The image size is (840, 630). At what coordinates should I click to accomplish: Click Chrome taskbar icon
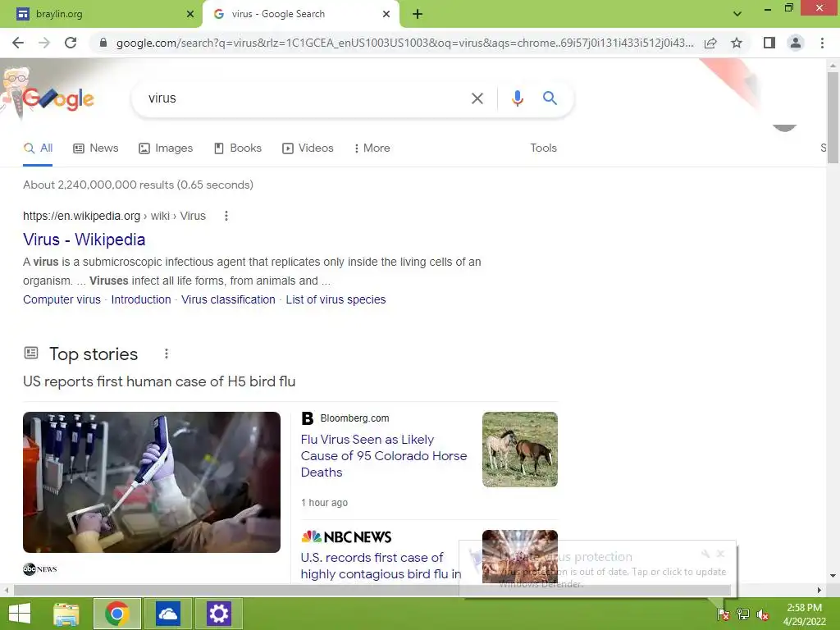point(117,614)
